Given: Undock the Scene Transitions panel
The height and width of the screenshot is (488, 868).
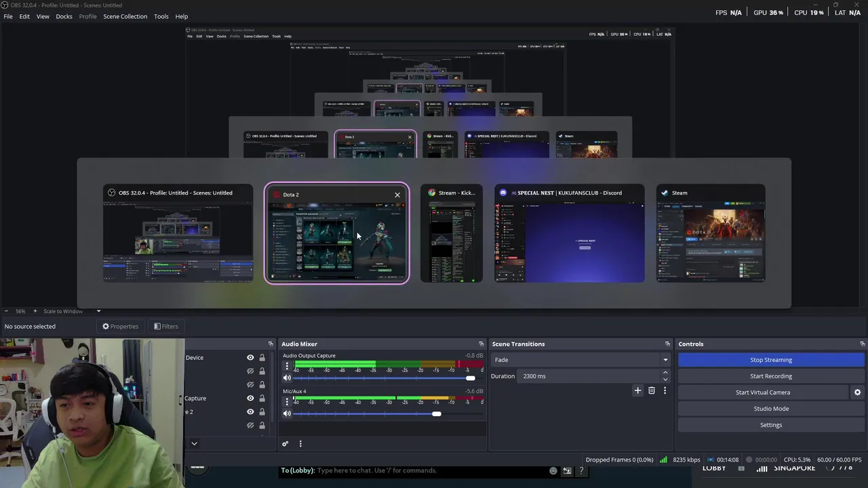Looking at the screenshot, I should click(667, 344).
